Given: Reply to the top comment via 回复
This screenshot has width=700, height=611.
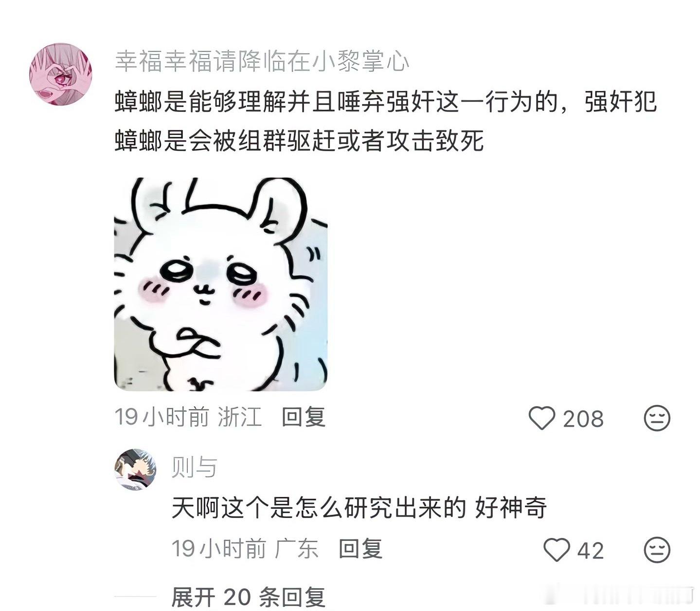Looking at the screenshot, I should point(304,417).
